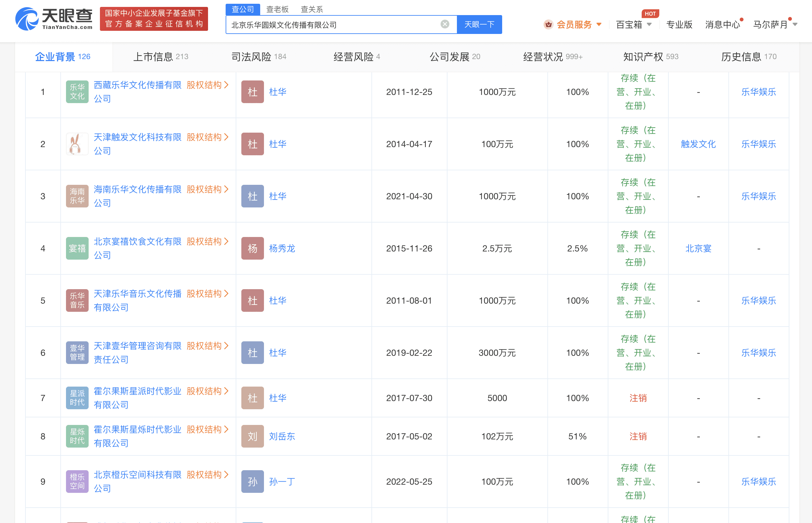The width and height of the screenshot is (812, 523).
Task: Open 霍尔果斯星派时代影业有限公司 company page
Action: (138, 398)
